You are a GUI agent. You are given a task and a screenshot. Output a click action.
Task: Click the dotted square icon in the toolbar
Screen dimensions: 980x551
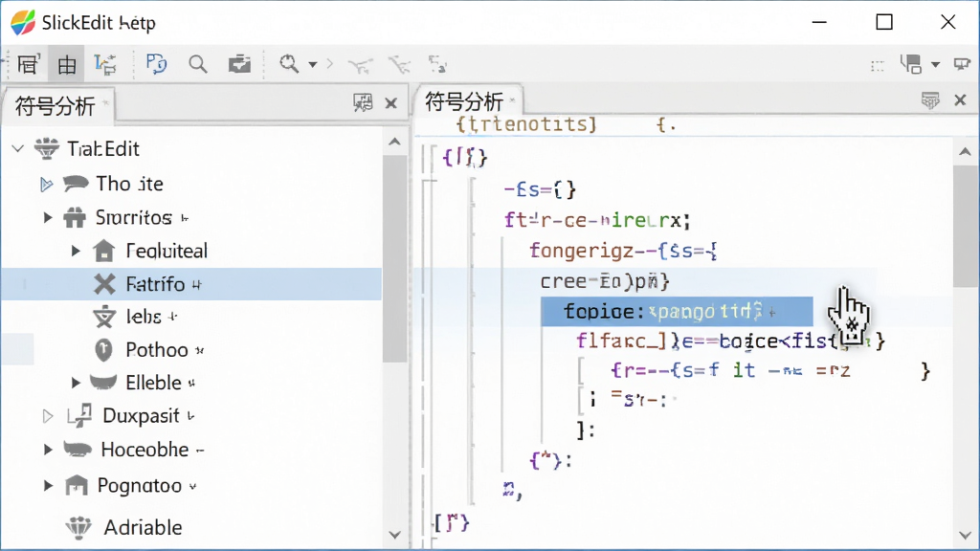click(x=878, y=65)
